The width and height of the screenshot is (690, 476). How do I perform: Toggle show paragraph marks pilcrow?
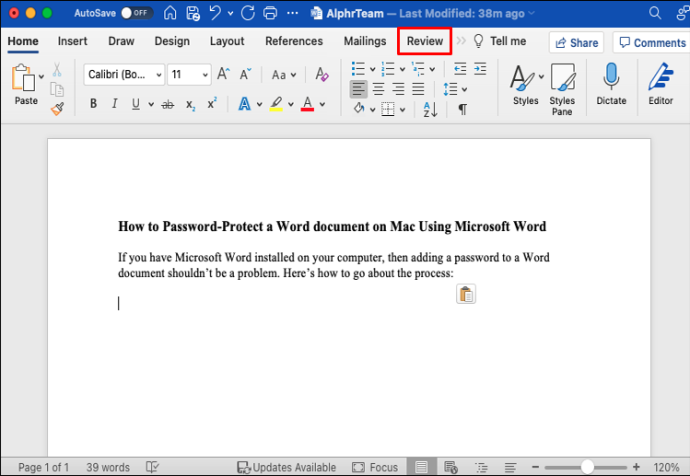pos(462,109)
